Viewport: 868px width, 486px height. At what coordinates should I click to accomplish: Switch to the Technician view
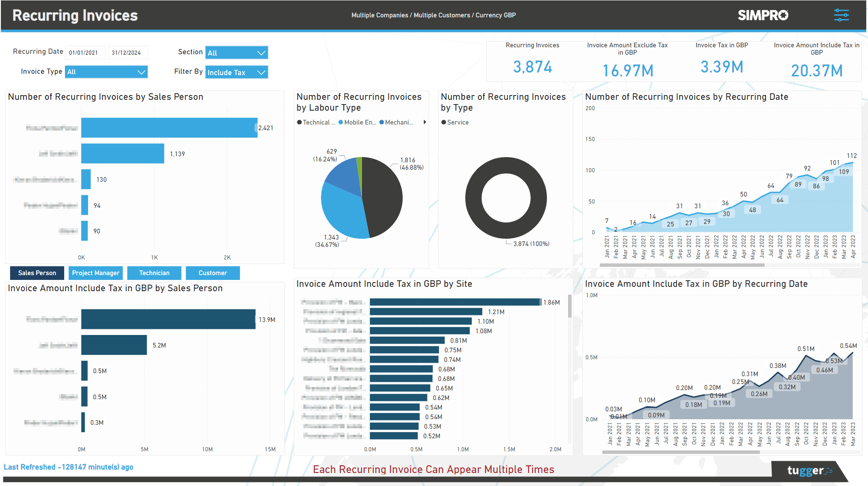(x=154, y=273)
